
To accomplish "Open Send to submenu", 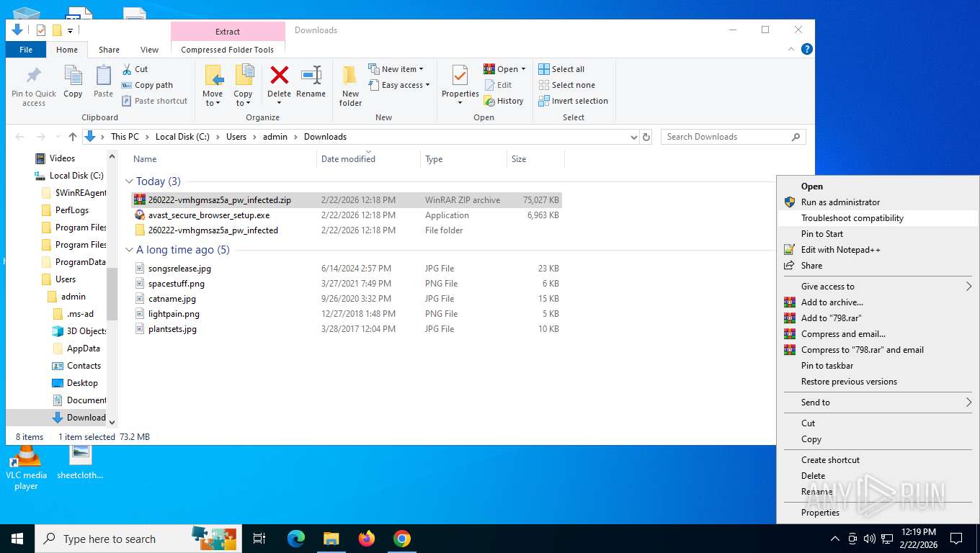I will [x=878, y=403].
